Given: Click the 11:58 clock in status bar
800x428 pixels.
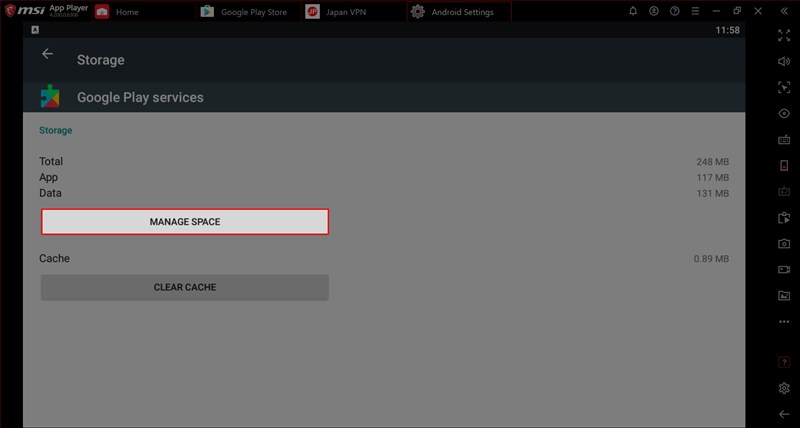Looking at the screenshot, I should (x=727, y=30).
